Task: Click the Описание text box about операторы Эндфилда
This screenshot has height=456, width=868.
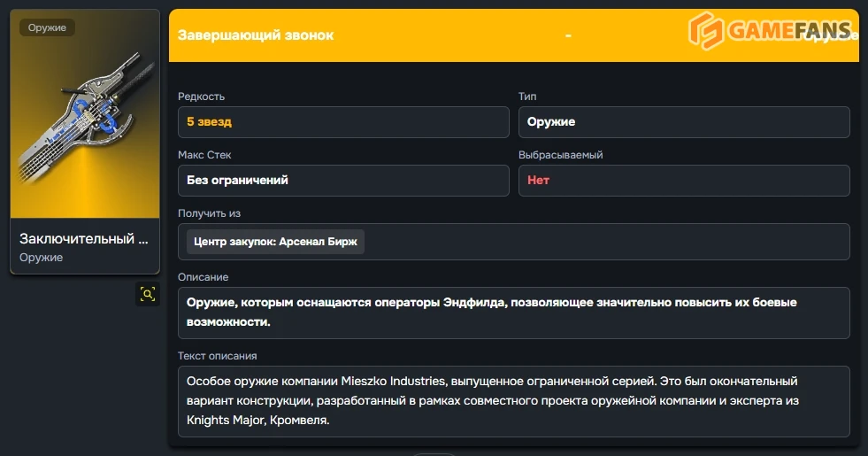Action: [513, 313]
